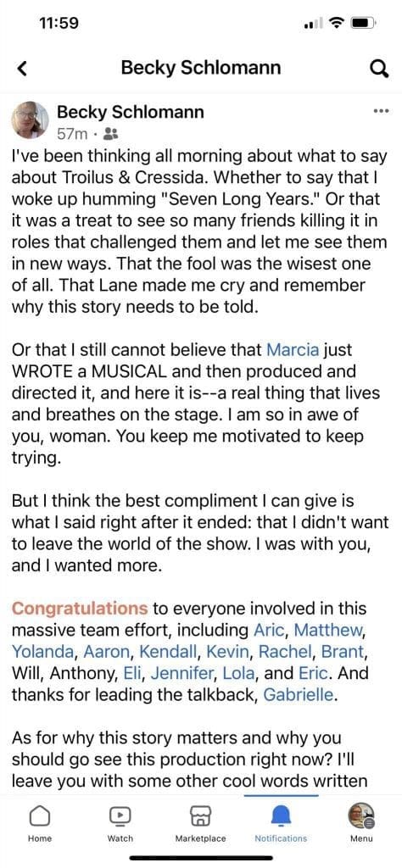Tap the highlighted Congratulations word
This screenshot has width=402, height=868.
[80, 609]
